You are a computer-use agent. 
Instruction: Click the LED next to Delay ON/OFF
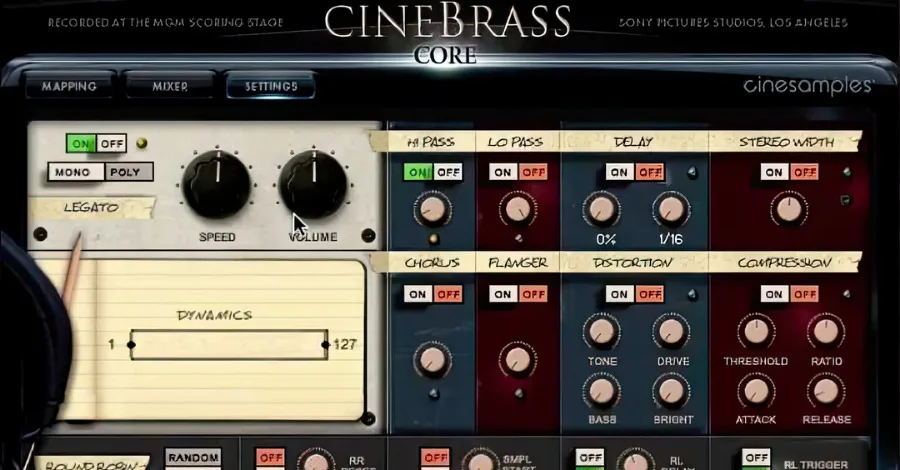[x=693, y=172]
